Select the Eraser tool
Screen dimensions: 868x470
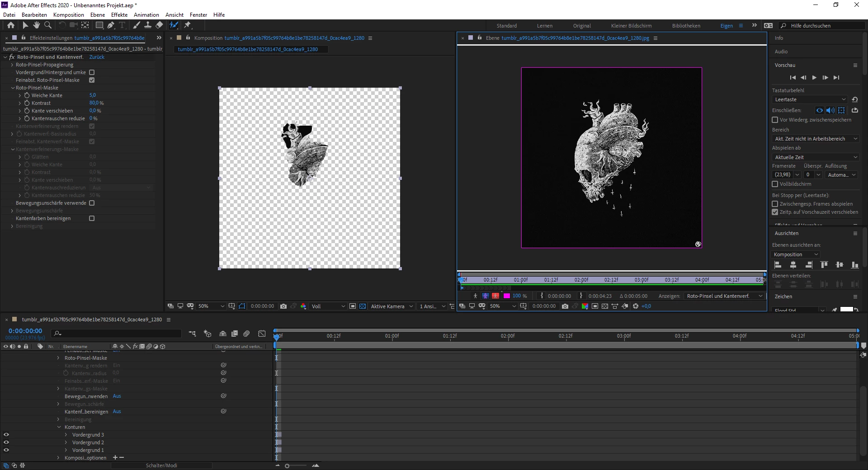[x=159, y=25]
